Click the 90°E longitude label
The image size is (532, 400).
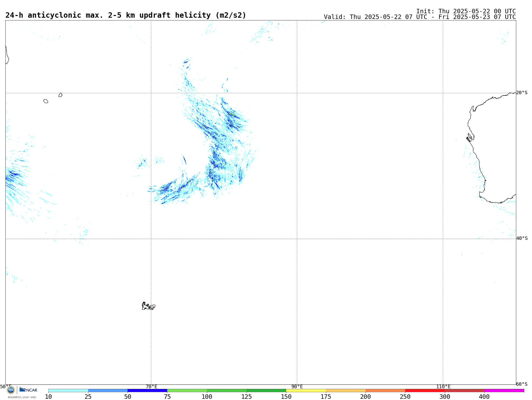coord(297,386)
